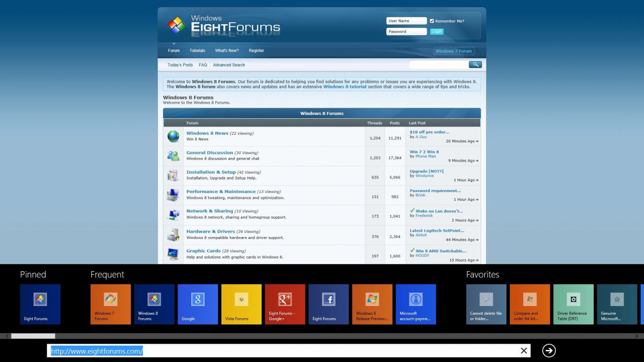Open the 'Wake on Lan doesn't...' last post
Viewport: 644px width, 362px height.
439,211
